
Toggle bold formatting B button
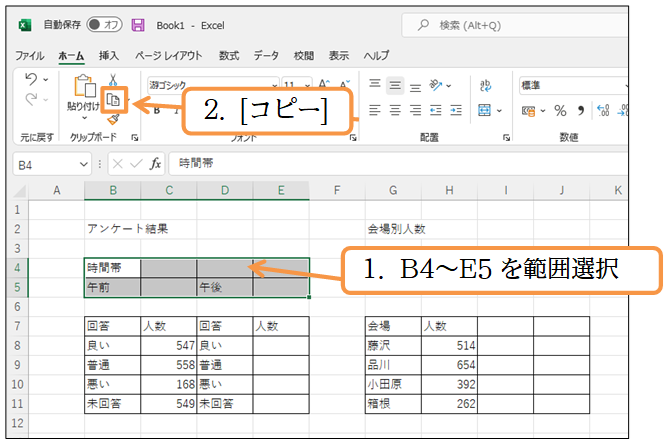pyautogui.click(x=157, y=111)
